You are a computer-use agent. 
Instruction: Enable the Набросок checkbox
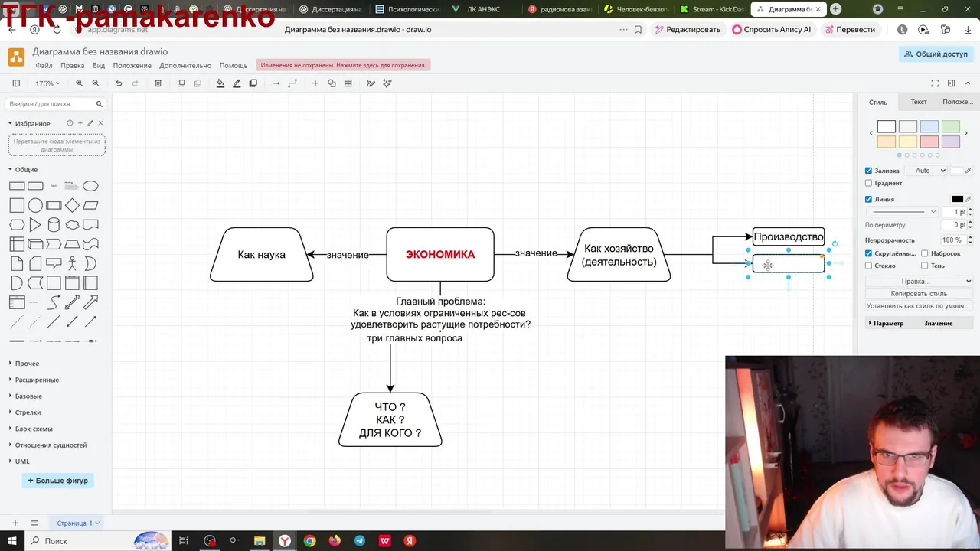coord(925,253)
